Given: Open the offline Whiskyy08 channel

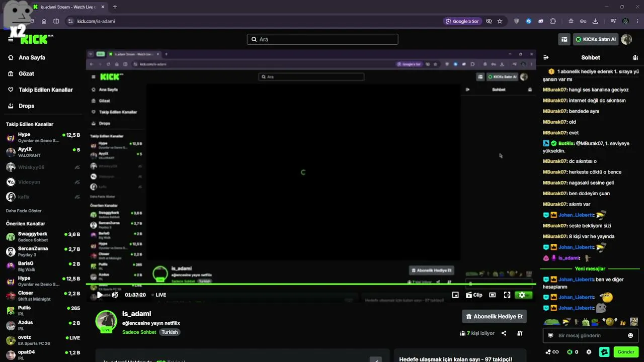Looking at the screenshot, I should [43, 167].
